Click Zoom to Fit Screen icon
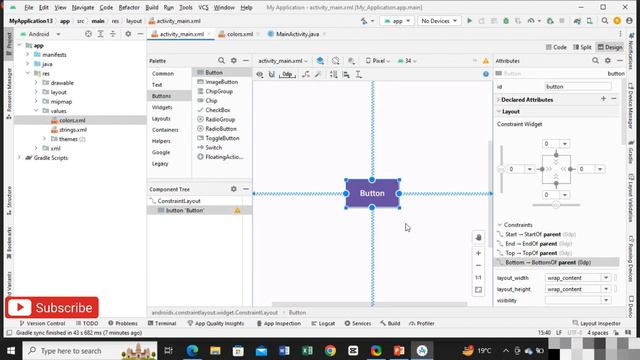Screen dimensions: 640x360 pos(478,290)
